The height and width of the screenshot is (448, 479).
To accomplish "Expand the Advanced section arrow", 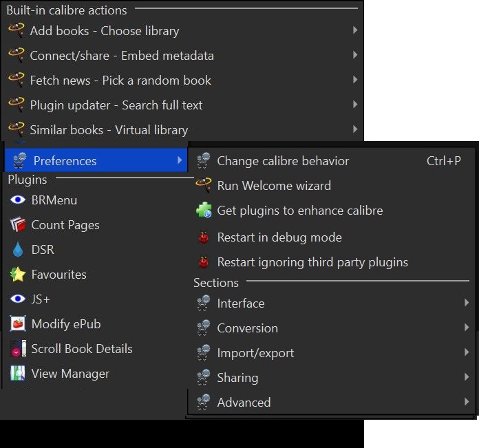I will pos(467,402).
